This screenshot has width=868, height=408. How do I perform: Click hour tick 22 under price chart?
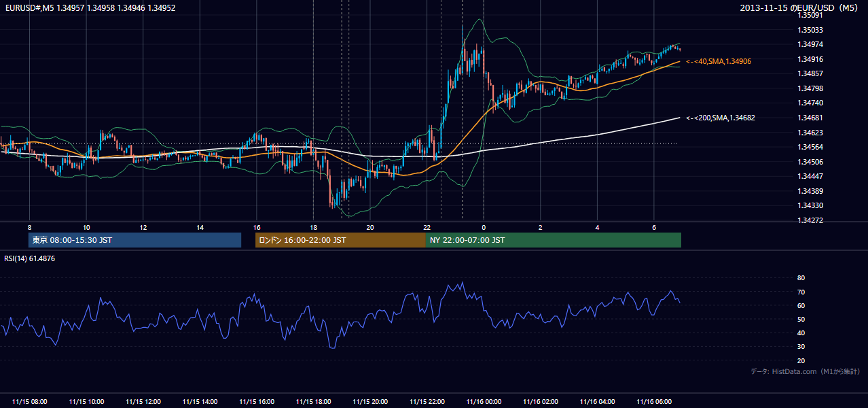[427, 227]
